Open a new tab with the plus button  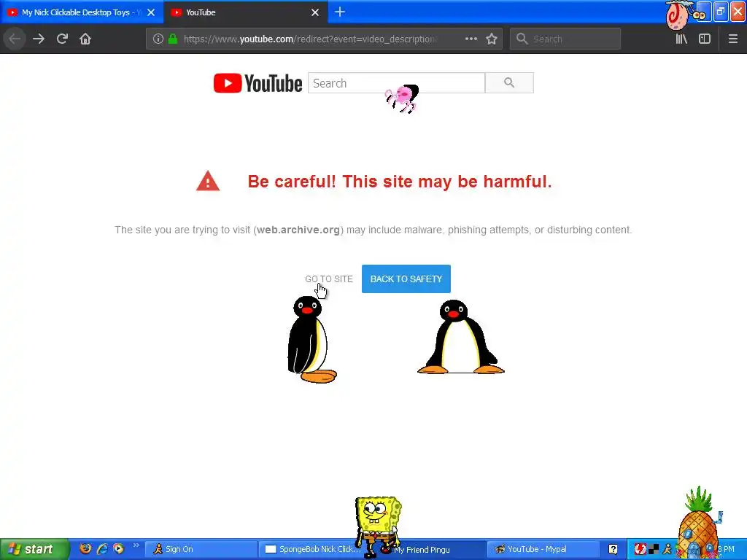pos(340,12)
